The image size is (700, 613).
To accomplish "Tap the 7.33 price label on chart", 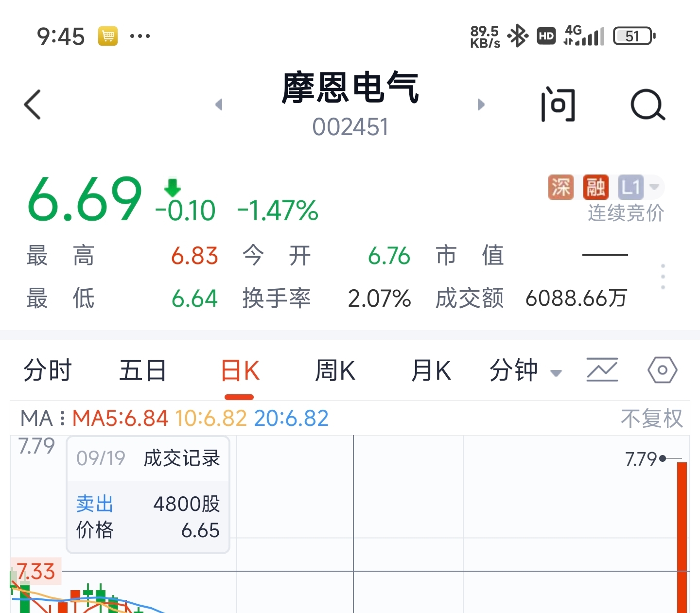I will 35,571.
